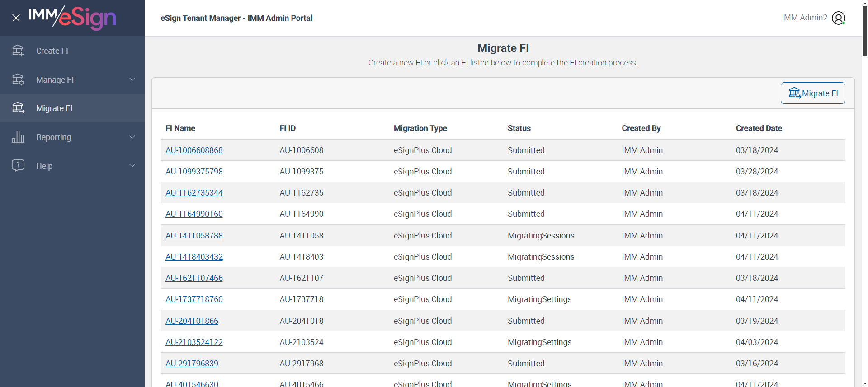The image size is (868, 387).
Task: Click IMM Admin creator for AU-204101866
Action: click(x=642, y=321)
